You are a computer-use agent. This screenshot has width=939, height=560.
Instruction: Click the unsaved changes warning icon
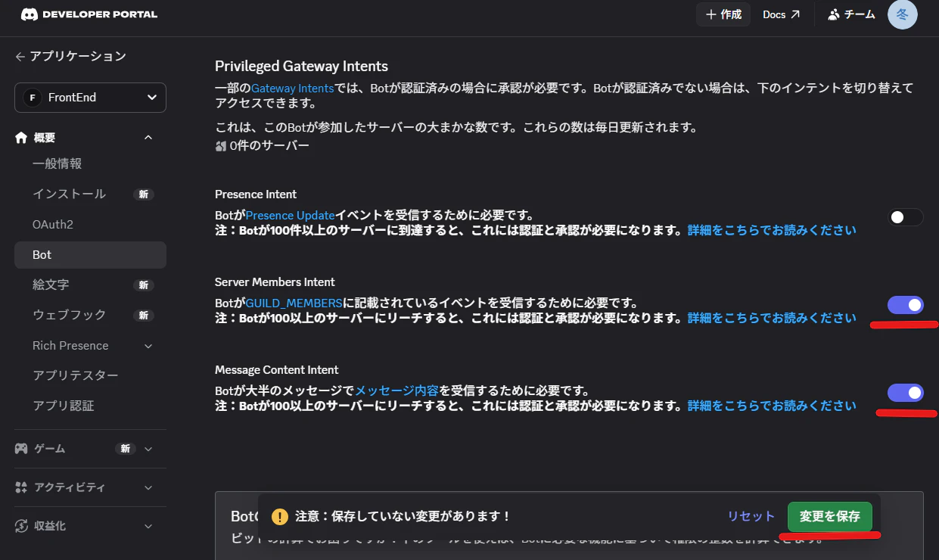point(280,517)
